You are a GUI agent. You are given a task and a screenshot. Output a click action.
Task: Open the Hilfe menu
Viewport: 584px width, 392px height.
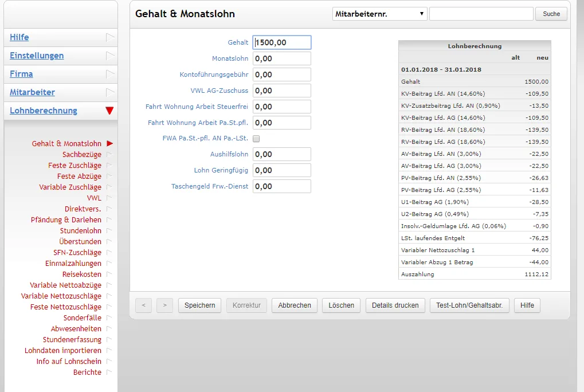coord(19,37)
